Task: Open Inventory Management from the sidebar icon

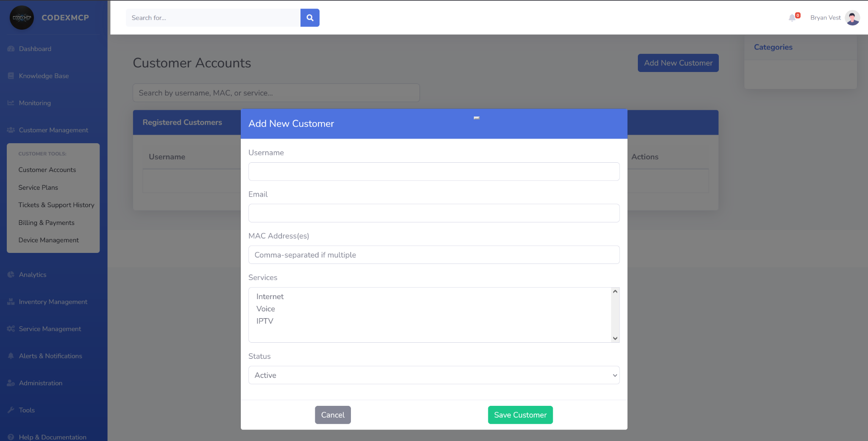Action: coord(11,302)
